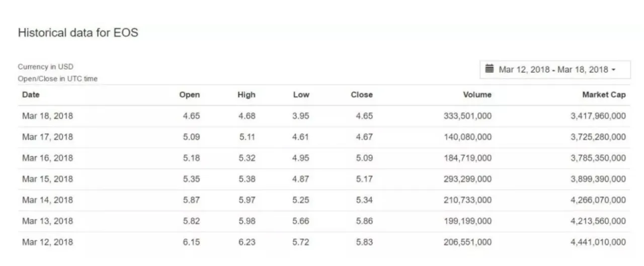644x266 pixels.
Task: Click Mar 18 high price 4.68
Action: tap(247, 116)
